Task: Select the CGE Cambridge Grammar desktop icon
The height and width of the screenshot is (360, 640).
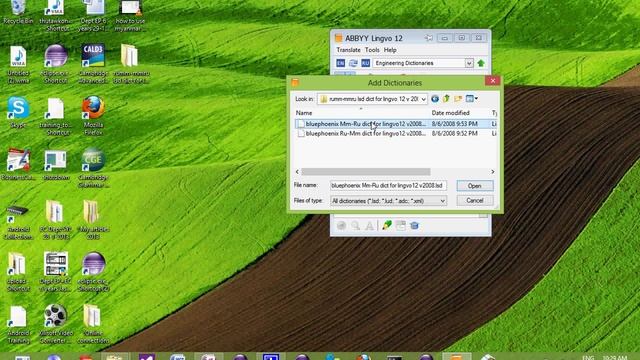Action: (x=93, y=167)
